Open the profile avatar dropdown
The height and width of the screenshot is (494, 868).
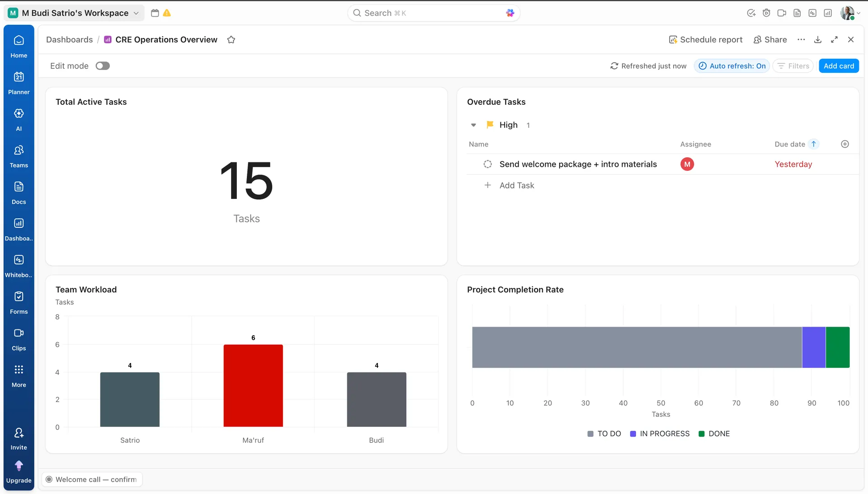tap(849, 13)
